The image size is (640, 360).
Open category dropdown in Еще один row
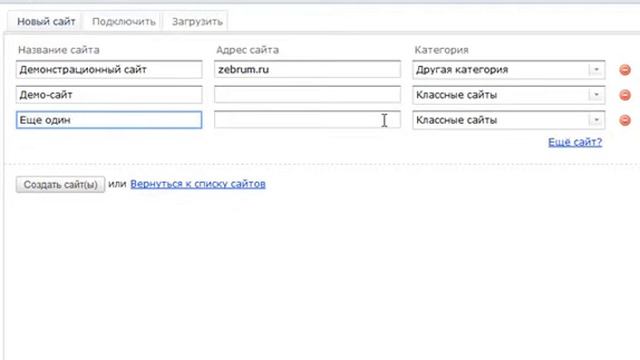509,120
